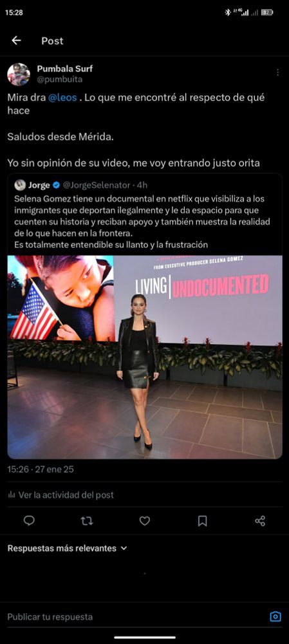Open the @leos mention link

point(63,98)
